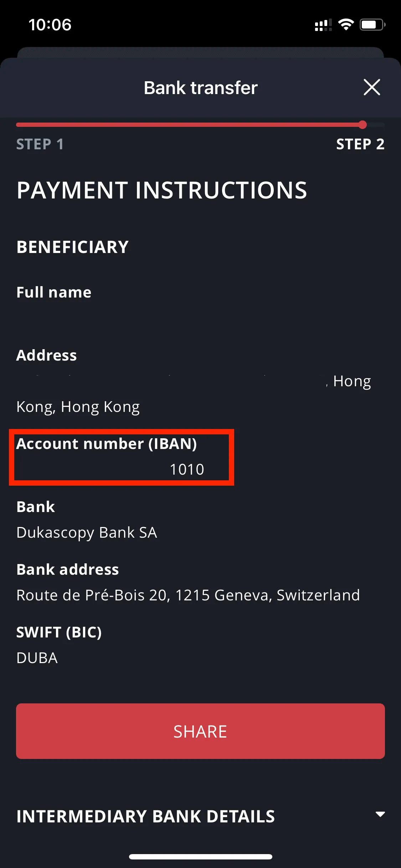The height and width of the screenshot is (868, 401).
Task: Select the highlighted IBAN account number field
Action: 121,457
